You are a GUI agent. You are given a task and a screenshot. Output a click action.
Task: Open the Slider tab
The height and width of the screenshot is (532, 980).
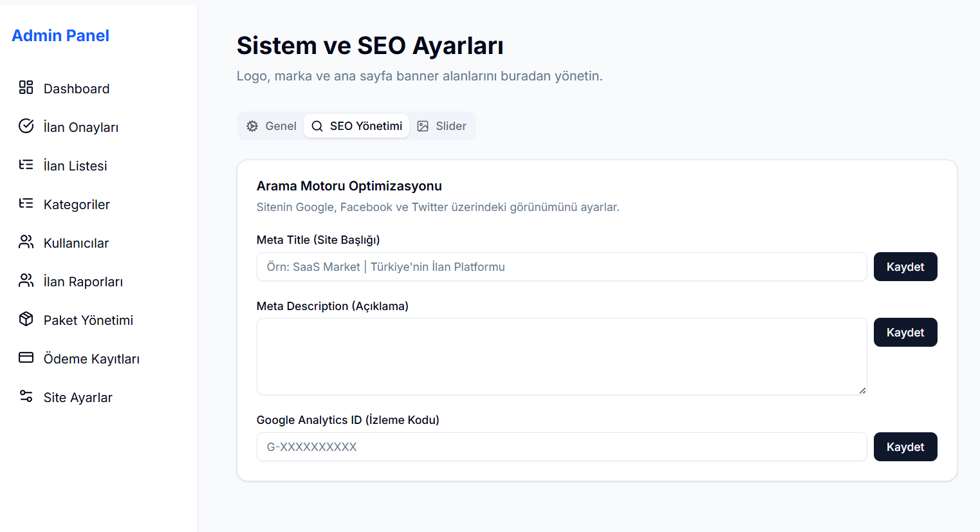point(442,126)
